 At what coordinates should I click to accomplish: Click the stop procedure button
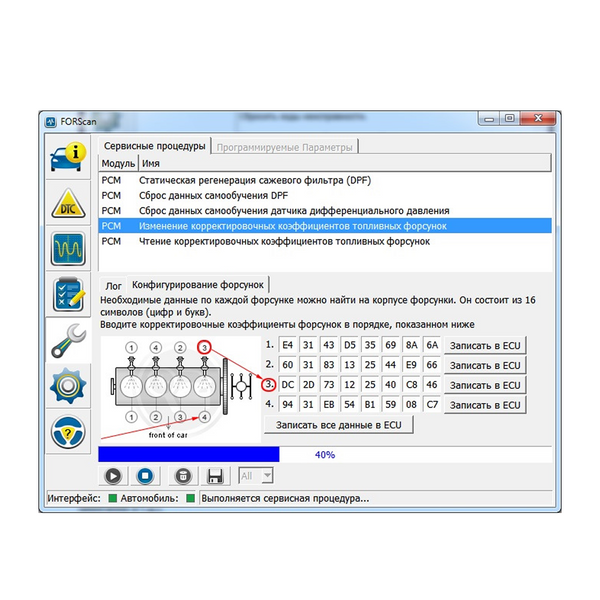point(145,476)
